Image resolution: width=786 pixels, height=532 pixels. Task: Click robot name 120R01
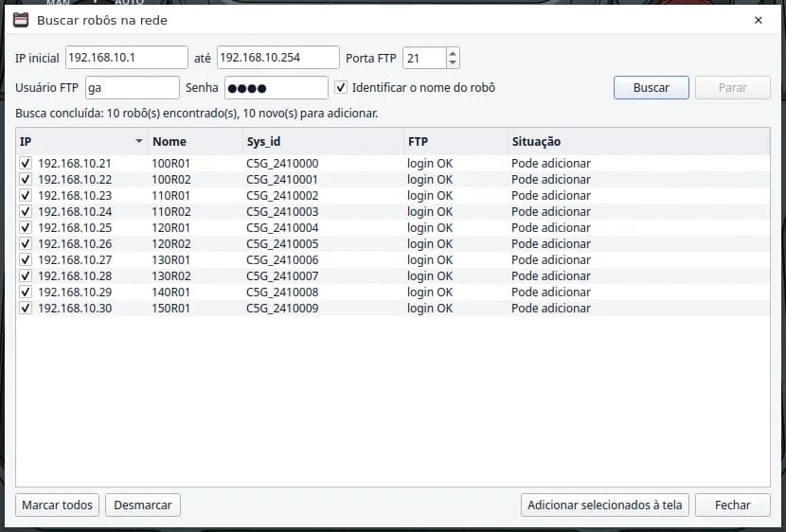(x=171, y=227)
